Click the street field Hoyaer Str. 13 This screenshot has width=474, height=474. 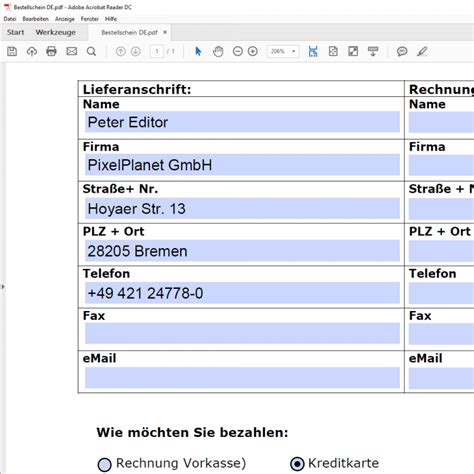242,209
